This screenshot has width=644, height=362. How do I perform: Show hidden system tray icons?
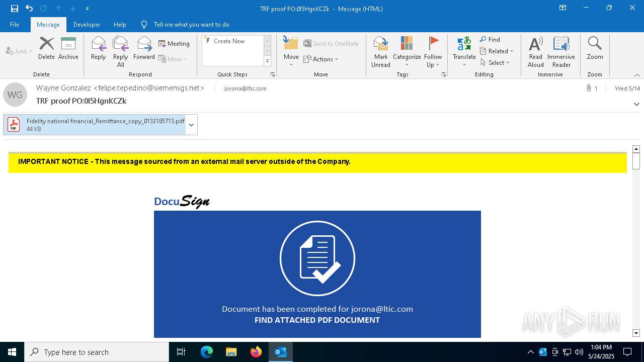click(x=531, y=352)
